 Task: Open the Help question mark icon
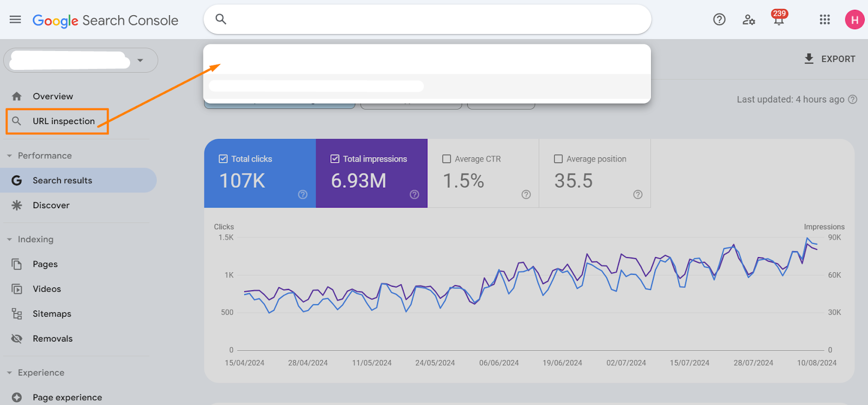point(719,20)
